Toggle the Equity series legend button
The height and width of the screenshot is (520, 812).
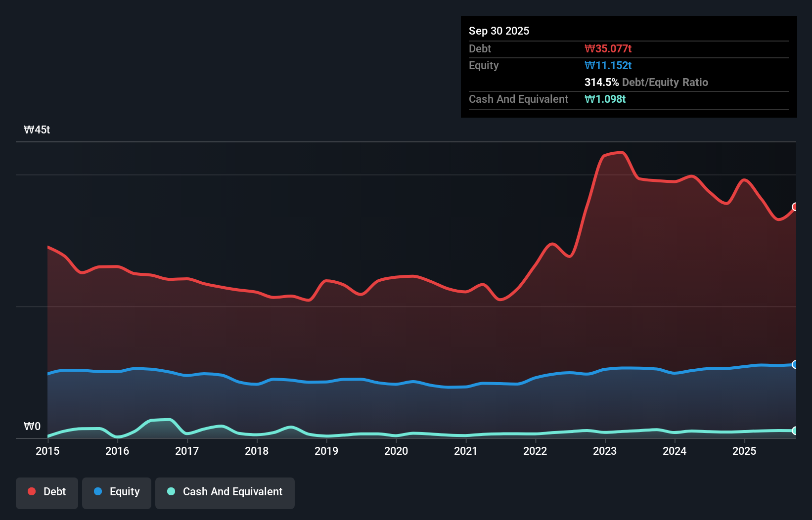[117, 493]
